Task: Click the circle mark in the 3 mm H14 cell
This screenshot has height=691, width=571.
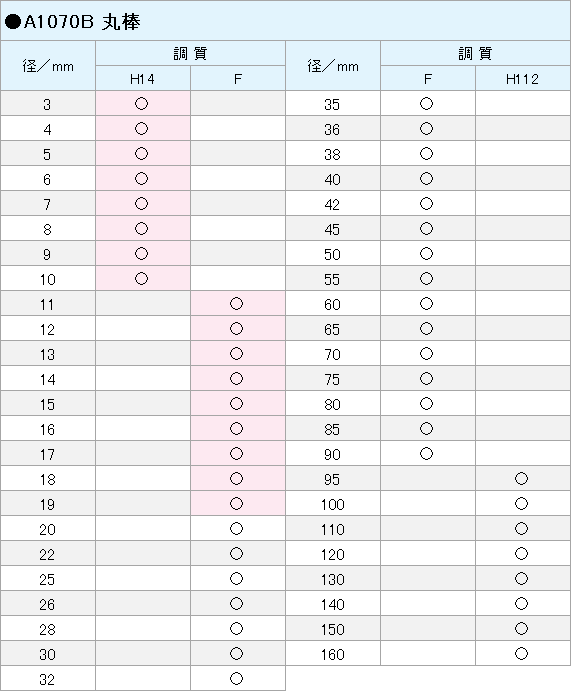Action: (141, 104)
